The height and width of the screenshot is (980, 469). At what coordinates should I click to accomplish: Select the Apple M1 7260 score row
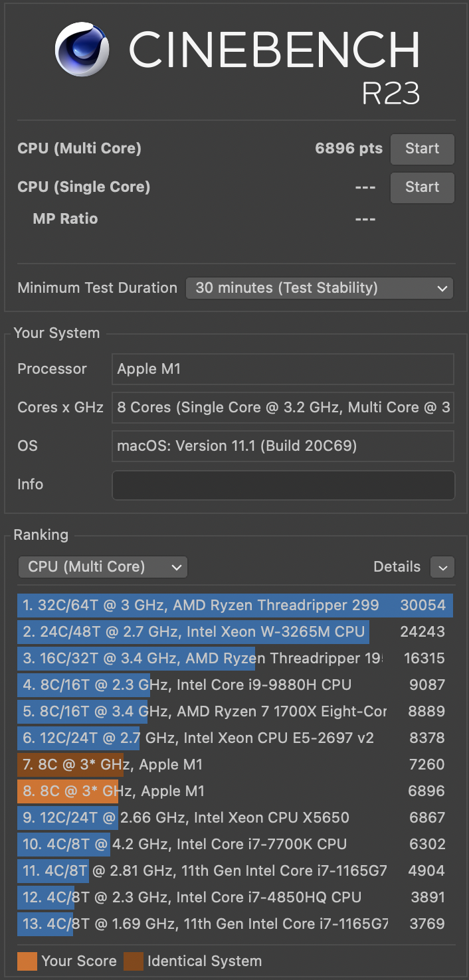point(234,765)
